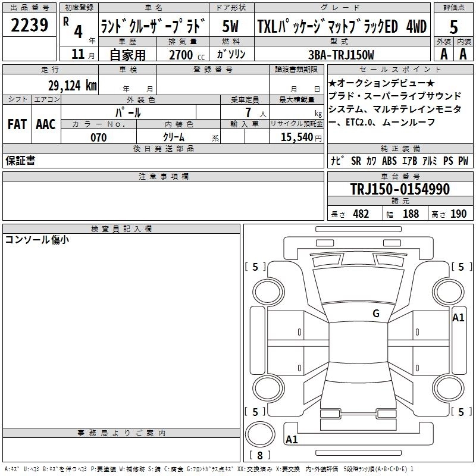Click recycle deposit 15,540 円
Screen dimensions: 476x476
coord(301,137)
